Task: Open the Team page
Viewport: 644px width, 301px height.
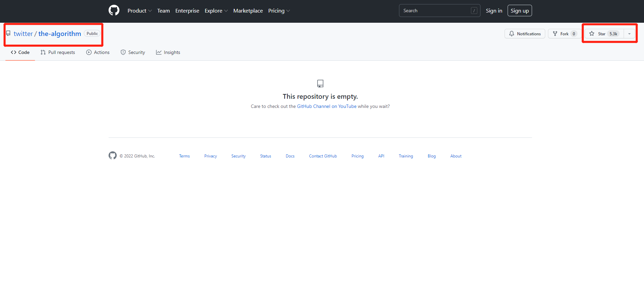Action: click(164, 11)
